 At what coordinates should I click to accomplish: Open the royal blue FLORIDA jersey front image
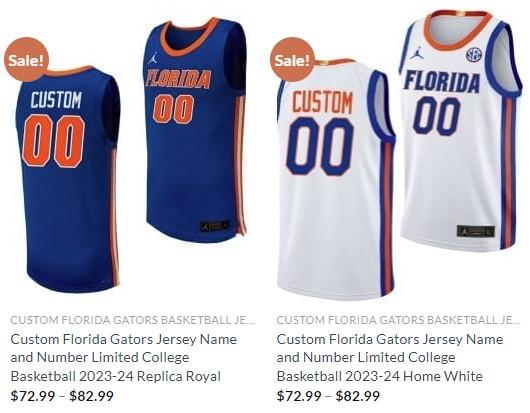tap(196, 130)
